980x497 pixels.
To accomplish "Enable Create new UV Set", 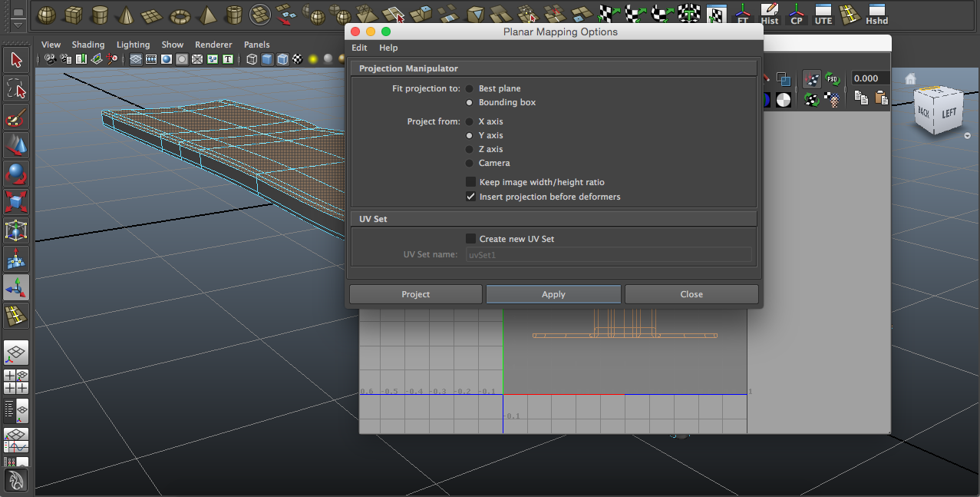I will tap(470, 239).
